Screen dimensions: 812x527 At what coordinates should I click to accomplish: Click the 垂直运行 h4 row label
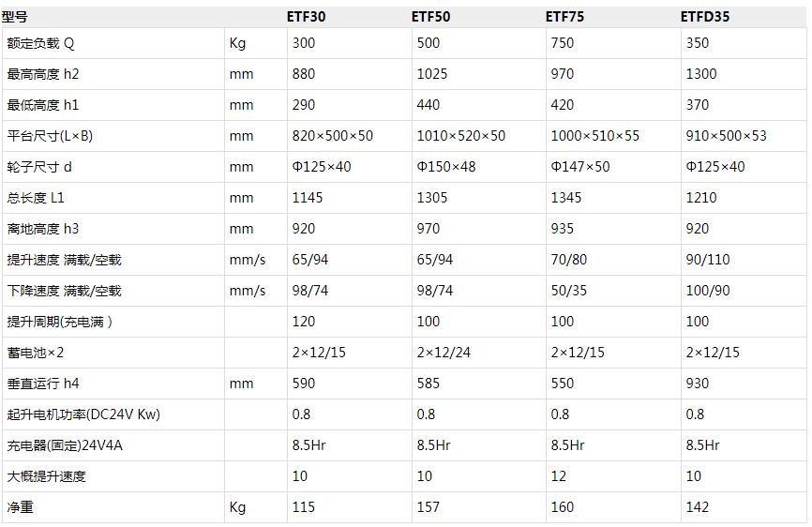(43, 384)
